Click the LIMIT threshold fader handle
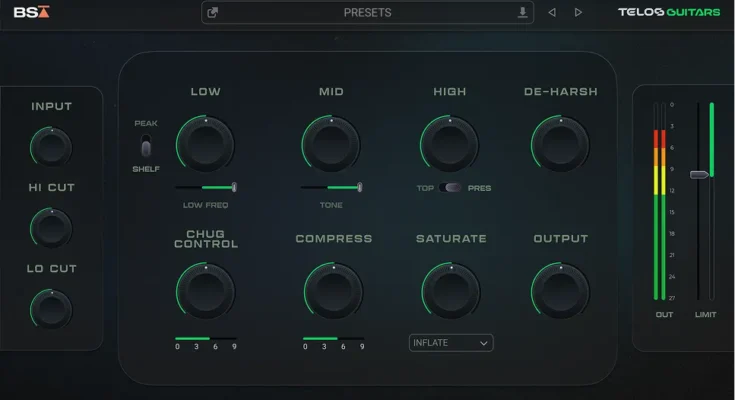The width and height of the screenshot is (735, 400). pos(699,175)
